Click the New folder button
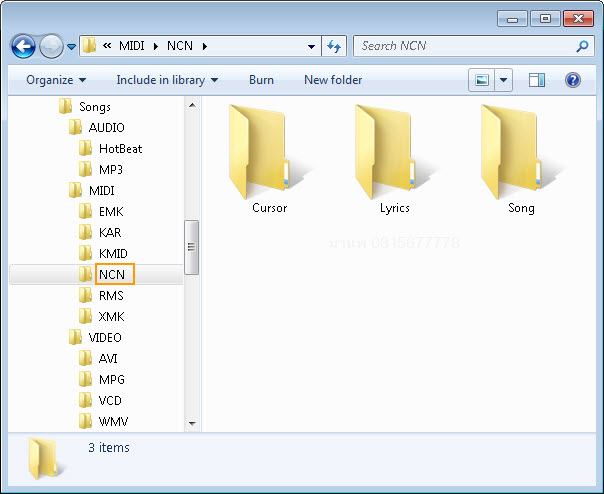604x494 pixels. point(333,80)
